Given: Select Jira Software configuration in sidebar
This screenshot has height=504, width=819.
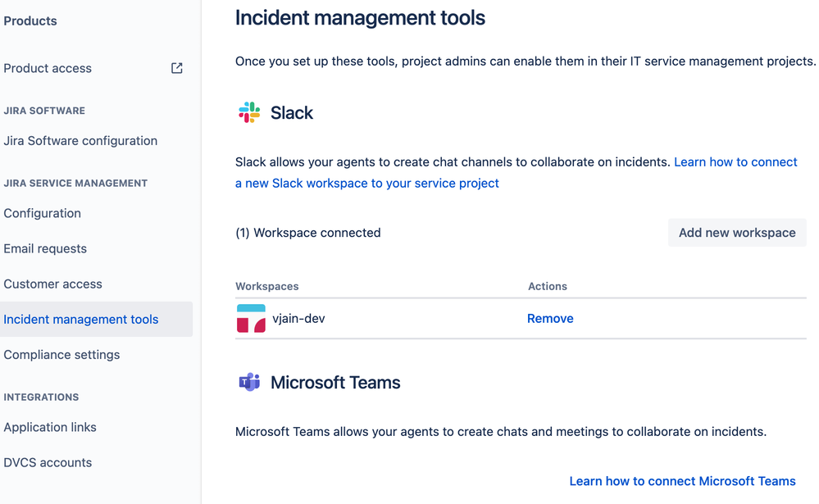Looking at the screenshot, I should pos(80,140).
